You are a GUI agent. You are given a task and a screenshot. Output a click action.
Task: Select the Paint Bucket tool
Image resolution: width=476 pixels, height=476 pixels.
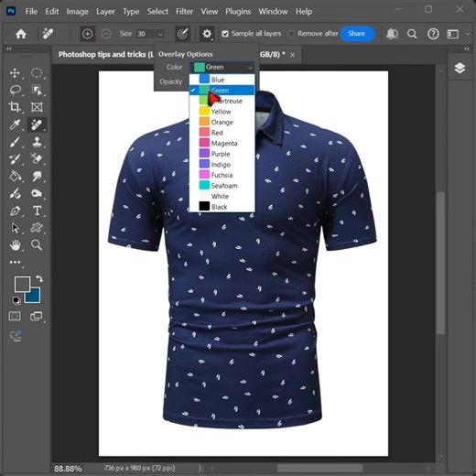pyautogui.click(x=15, y=177)
